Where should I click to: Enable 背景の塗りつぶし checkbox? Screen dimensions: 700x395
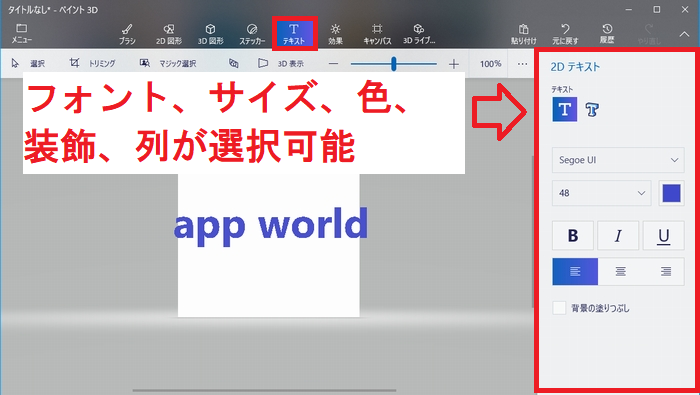(x=559, y=308)
